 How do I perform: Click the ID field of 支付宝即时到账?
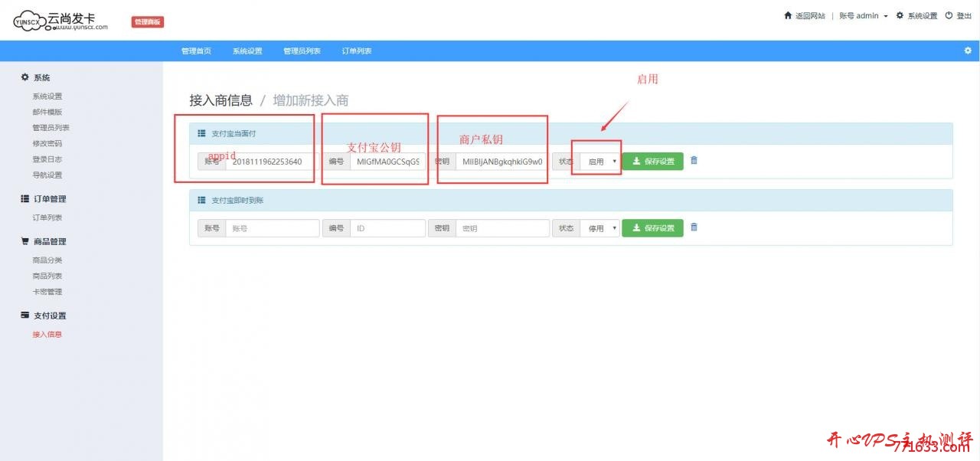(x=387, y=228)
